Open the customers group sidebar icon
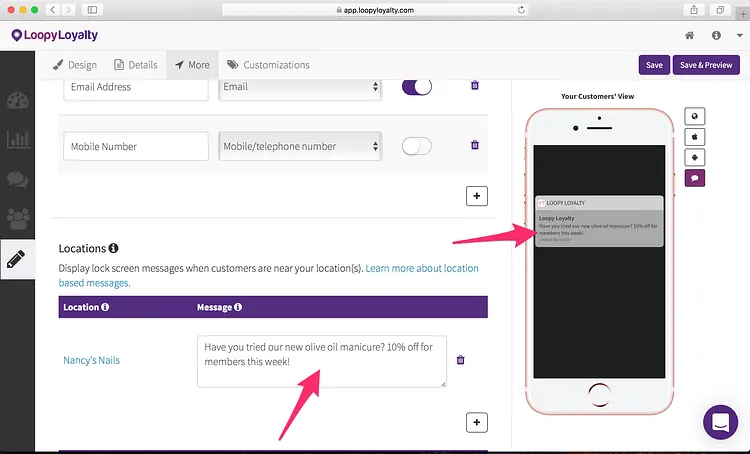The width and height of the screenshot is (750, 454). [x=18, y=219]
